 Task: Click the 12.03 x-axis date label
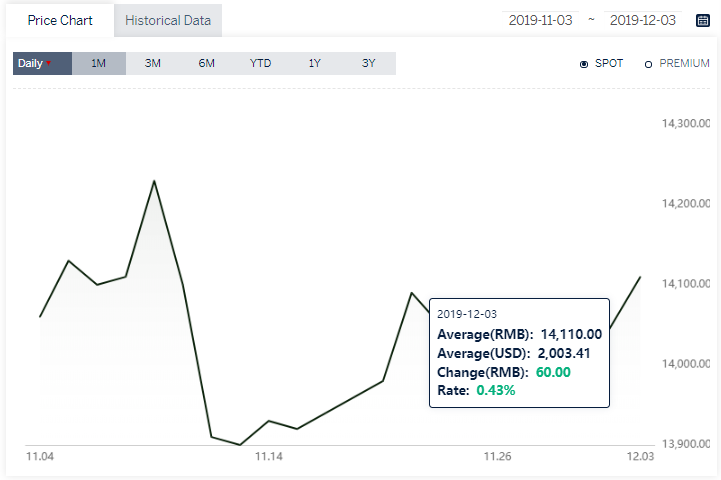coord(640,457)
